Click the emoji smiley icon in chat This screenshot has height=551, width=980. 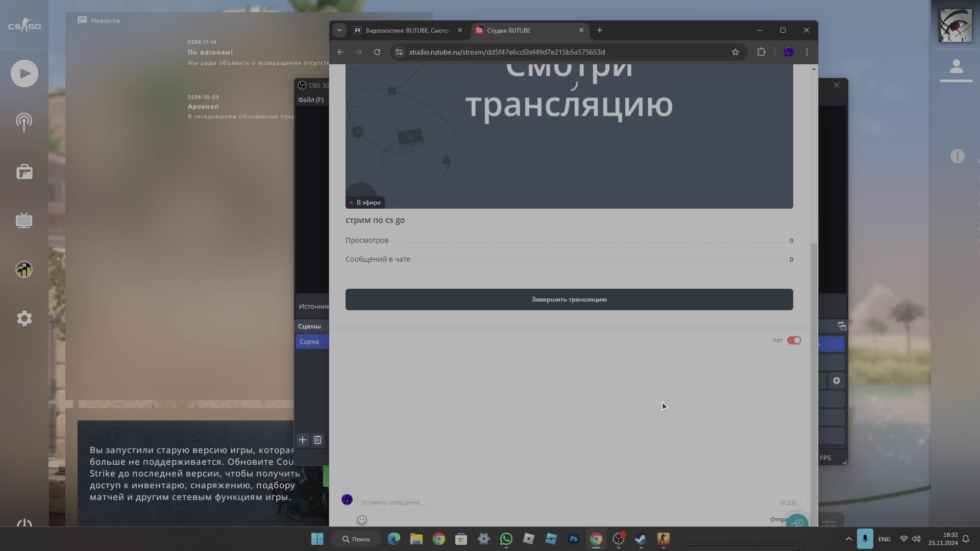[362, 520]
